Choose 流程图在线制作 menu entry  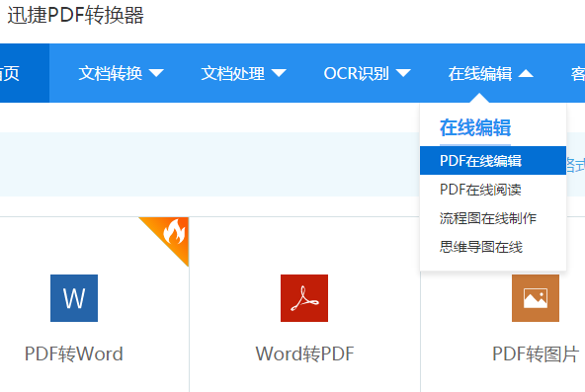(493, 218)
